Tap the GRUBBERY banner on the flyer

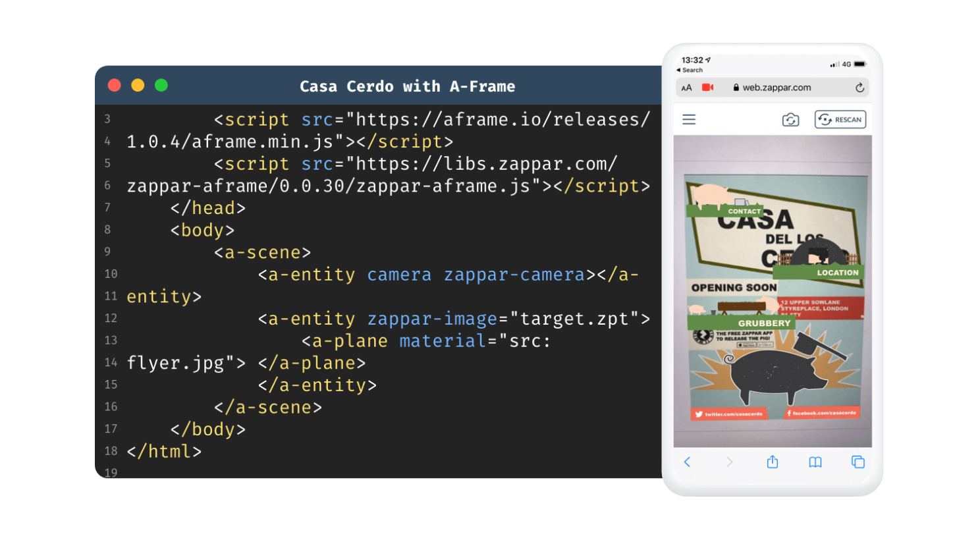click(x=764, y=323)
